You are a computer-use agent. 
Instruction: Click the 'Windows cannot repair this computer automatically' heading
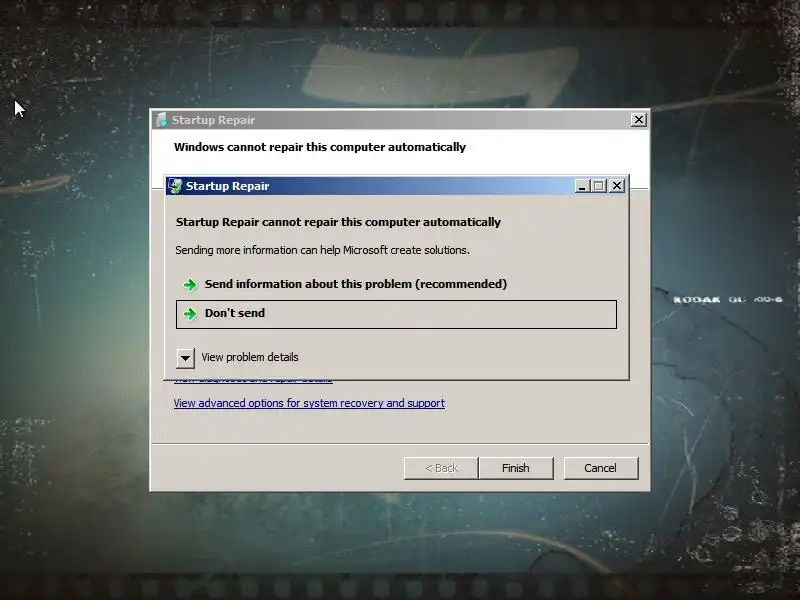[320, 147]
